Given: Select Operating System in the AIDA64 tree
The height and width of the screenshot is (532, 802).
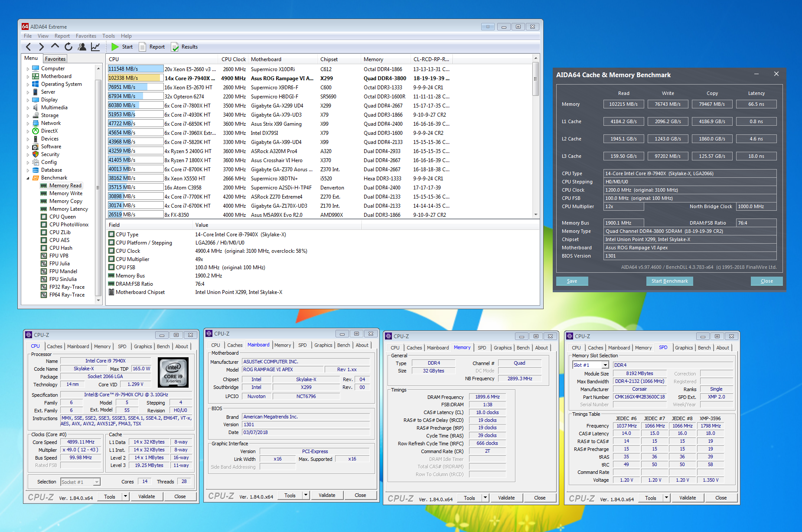Looking at the screenshot, I should (62, 84).
